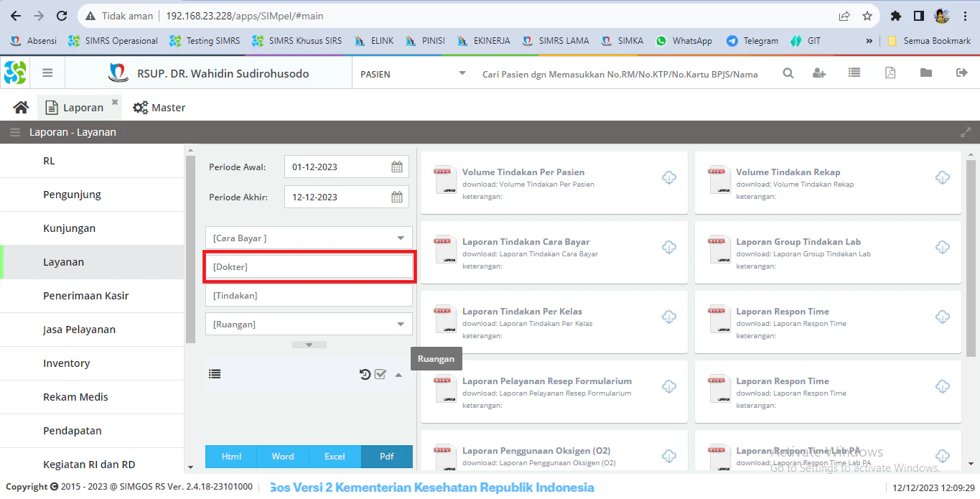The width and height of the screenshot is (980, 499).
Task: Click the Dokter input field
Action: tap(309, 266)
